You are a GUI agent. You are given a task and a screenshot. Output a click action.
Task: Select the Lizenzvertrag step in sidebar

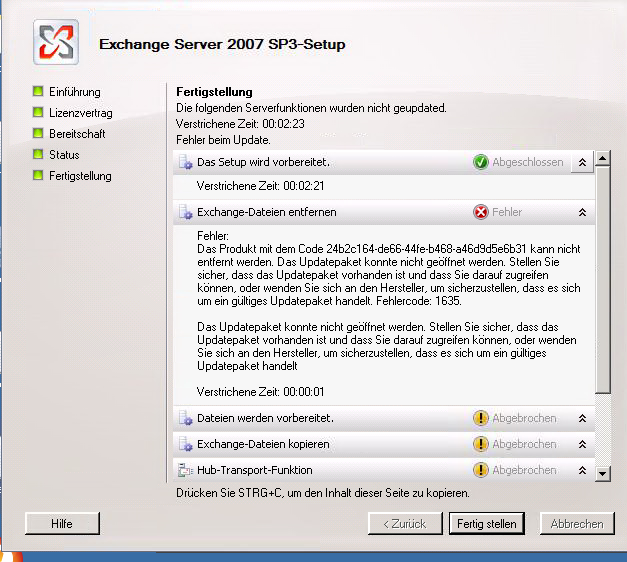point(81,113)
